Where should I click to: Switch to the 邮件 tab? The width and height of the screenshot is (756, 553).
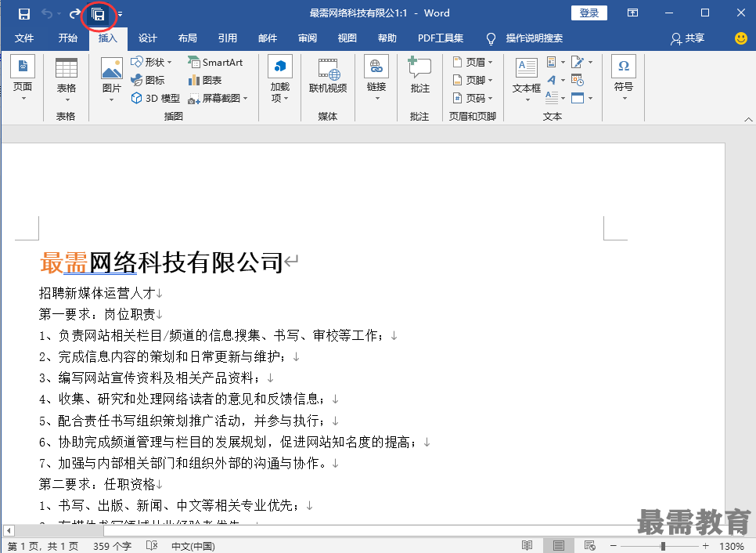click(x=268, y=38)
